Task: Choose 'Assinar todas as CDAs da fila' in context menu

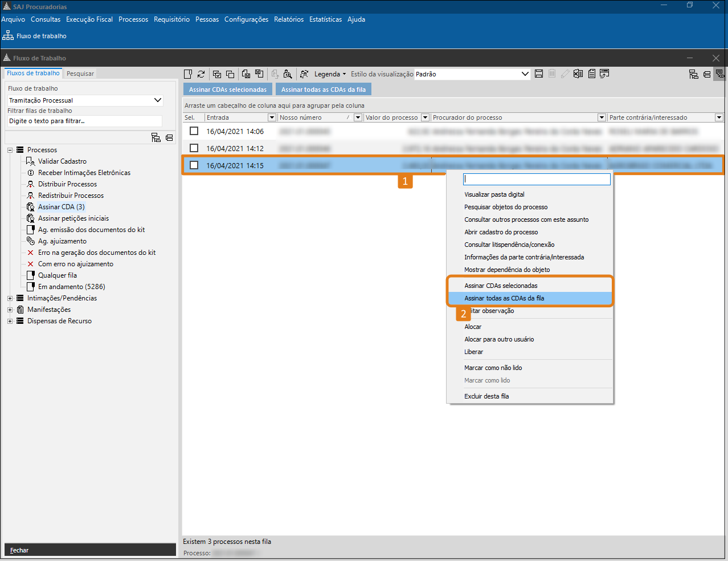Action: point(504,298)
